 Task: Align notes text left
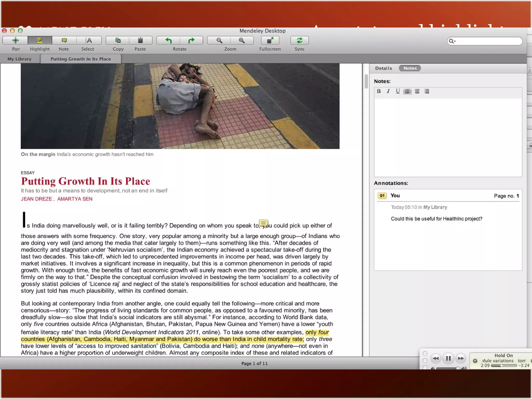(407, 91)
